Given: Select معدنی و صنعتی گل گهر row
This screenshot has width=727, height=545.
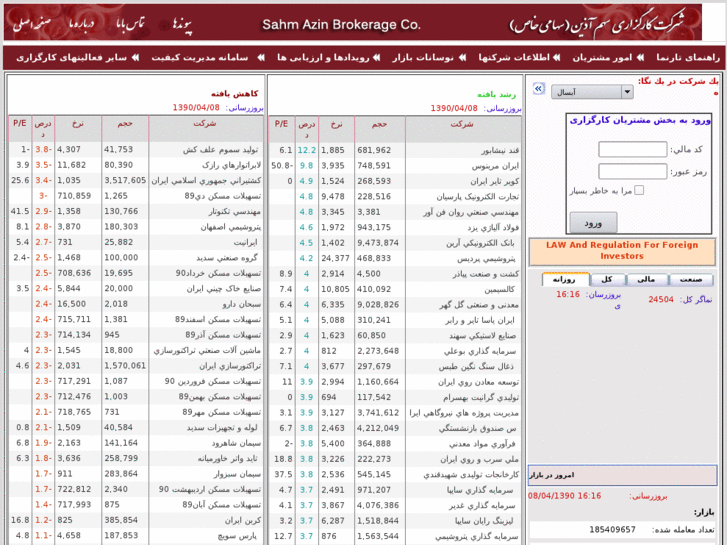Looking at the screenshot, I should 395,305.
